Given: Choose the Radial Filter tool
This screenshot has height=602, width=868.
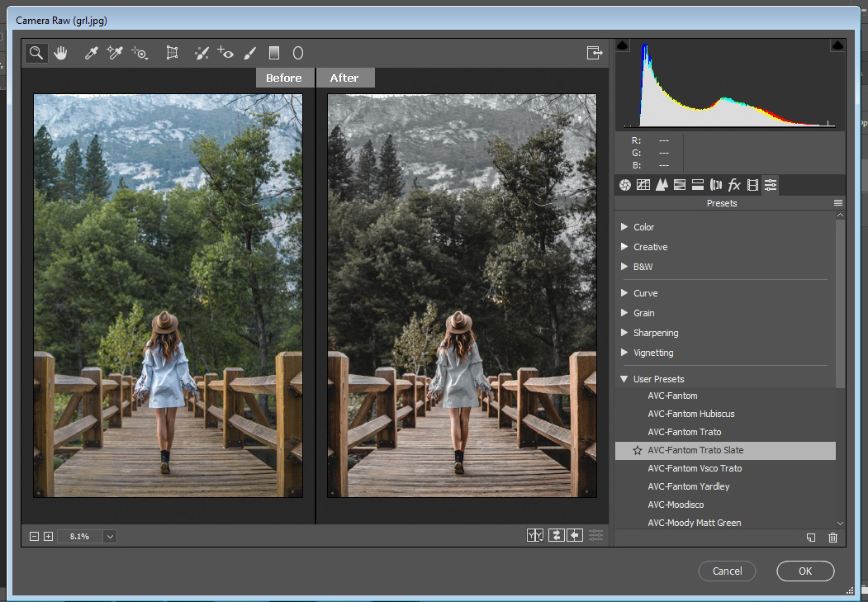Looking at the screenshot, I should 298,53.
